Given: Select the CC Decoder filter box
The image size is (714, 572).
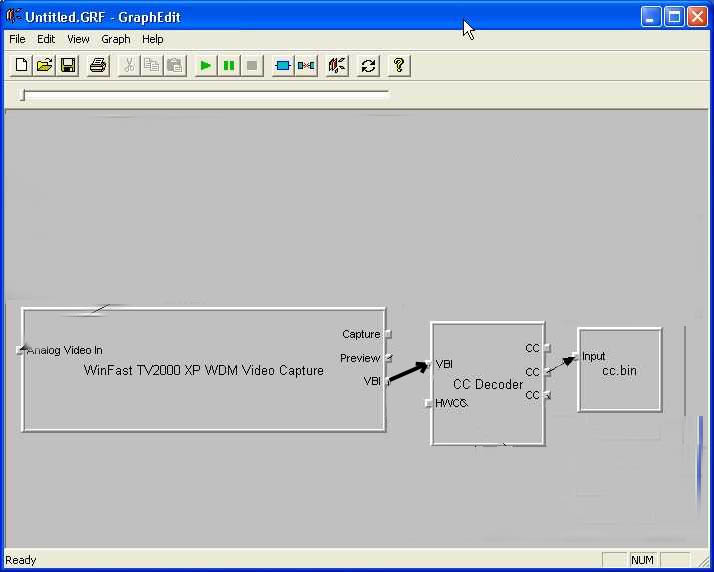Looking at the screenshot, I should pyautogui.click(x=488, y=384).
